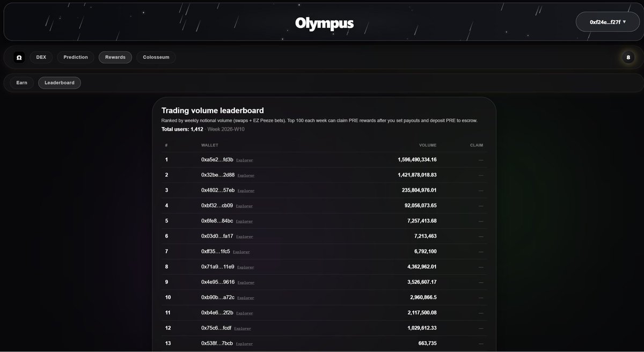Open Explorer link for 0xa5e2...fd3b

pos(244,160)
